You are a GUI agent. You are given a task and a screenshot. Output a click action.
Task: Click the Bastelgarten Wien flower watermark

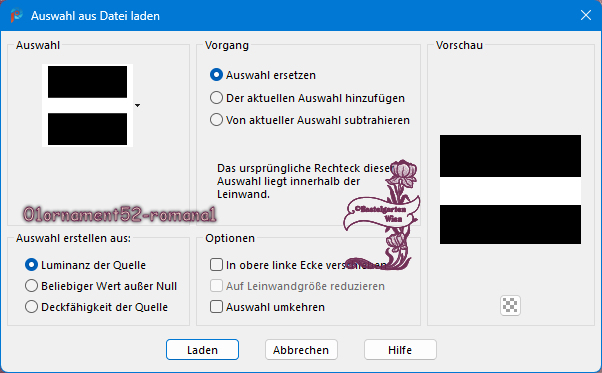tap(381, 215)
